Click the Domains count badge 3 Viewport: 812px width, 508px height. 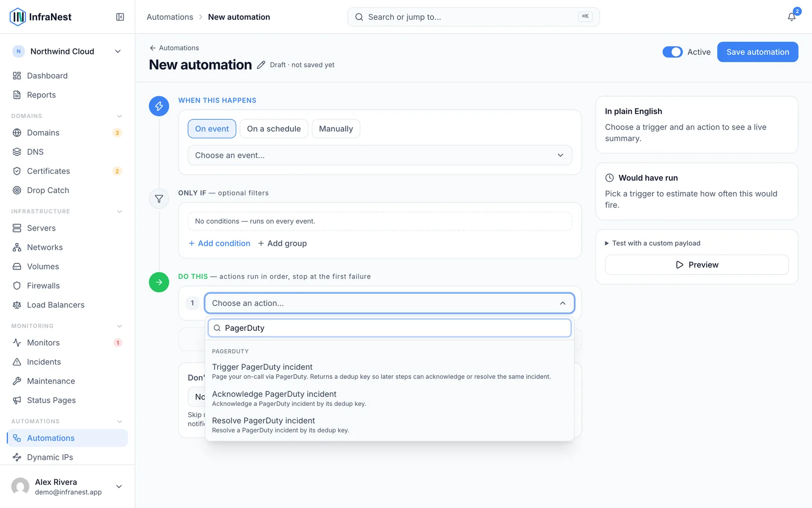click(117, 133)
